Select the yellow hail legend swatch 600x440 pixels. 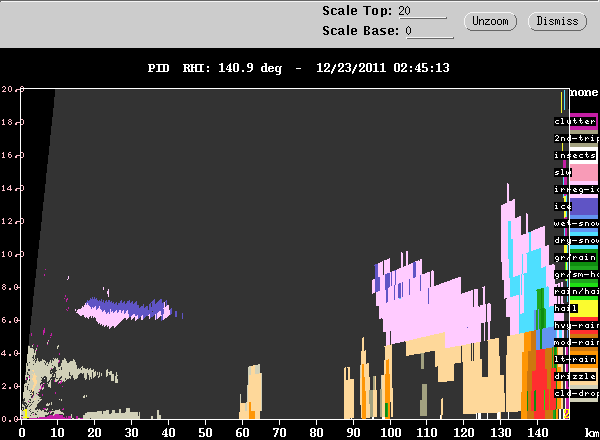584,308
